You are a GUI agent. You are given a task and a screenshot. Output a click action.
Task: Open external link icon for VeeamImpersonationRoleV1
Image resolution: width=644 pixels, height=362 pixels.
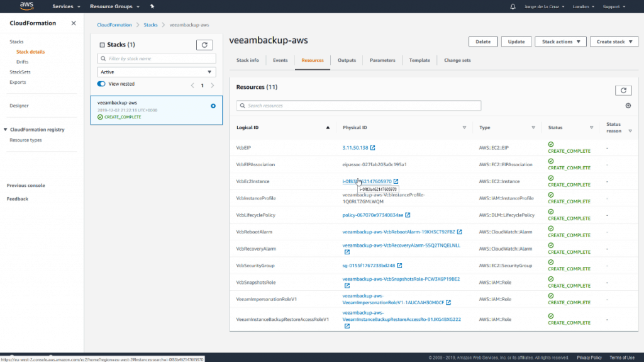point(448,303)
